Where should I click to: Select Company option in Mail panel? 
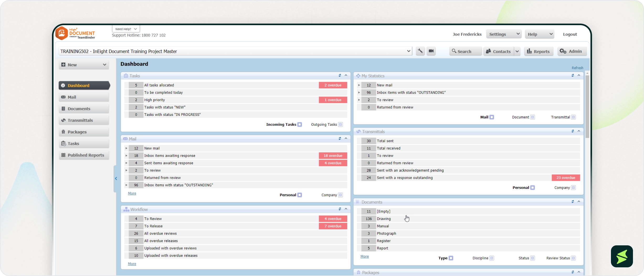(340, 195)
